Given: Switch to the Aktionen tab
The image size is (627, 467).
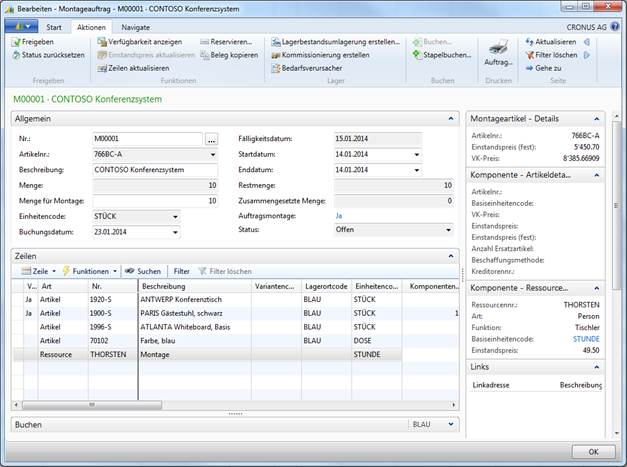Looking at the screenshot, I should [91, 27].
